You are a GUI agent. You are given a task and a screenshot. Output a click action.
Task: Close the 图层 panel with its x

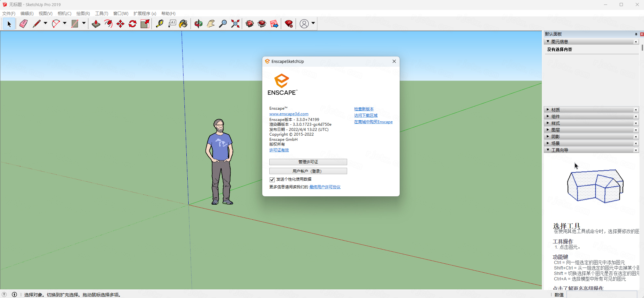tap(636, 130)
